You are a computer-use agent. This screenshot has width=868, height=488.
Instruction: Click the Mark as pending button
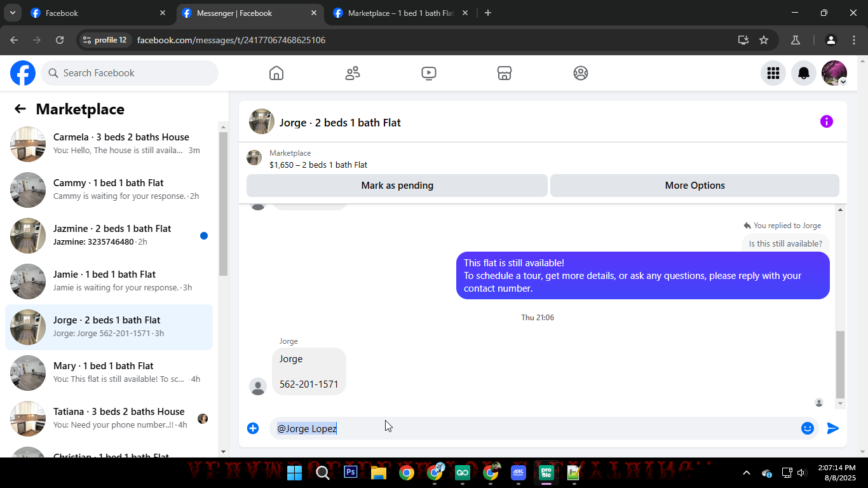(397, 186)
